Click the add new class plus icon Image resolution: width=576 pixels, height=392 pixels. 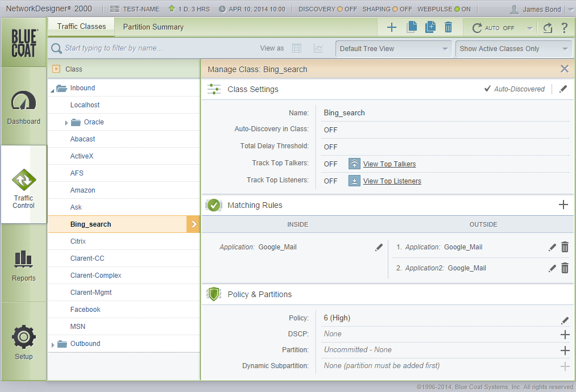[x=392, y=27]
